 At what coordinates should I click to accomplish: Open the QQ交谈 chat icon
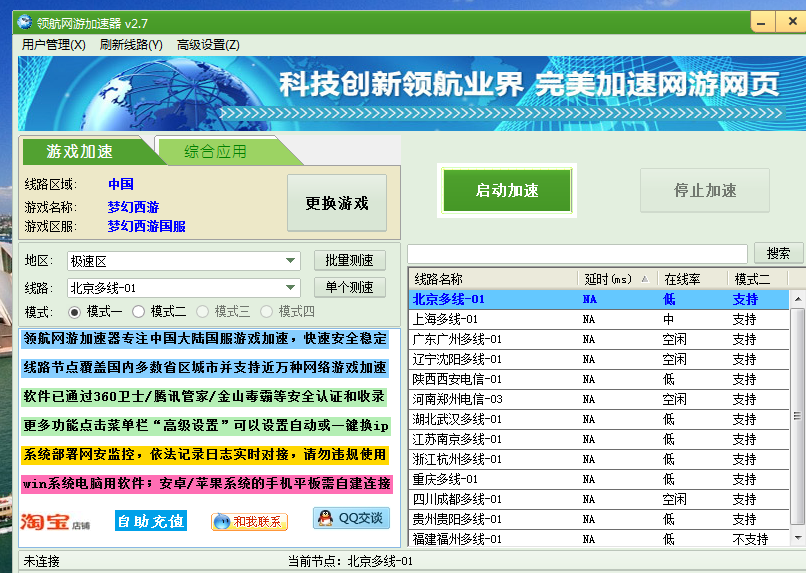coord(351,518)
